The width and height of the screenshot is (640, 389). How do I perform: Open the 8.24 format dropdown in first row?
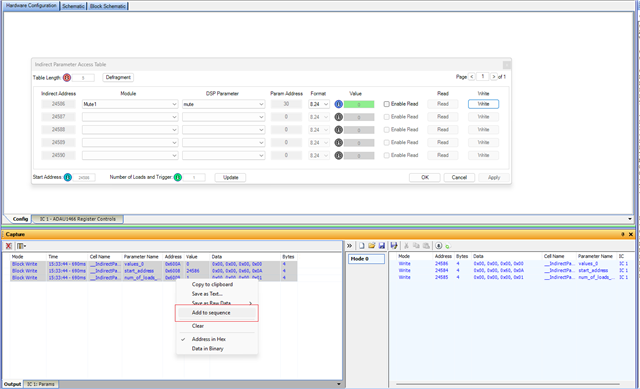[x=319, y=104]
